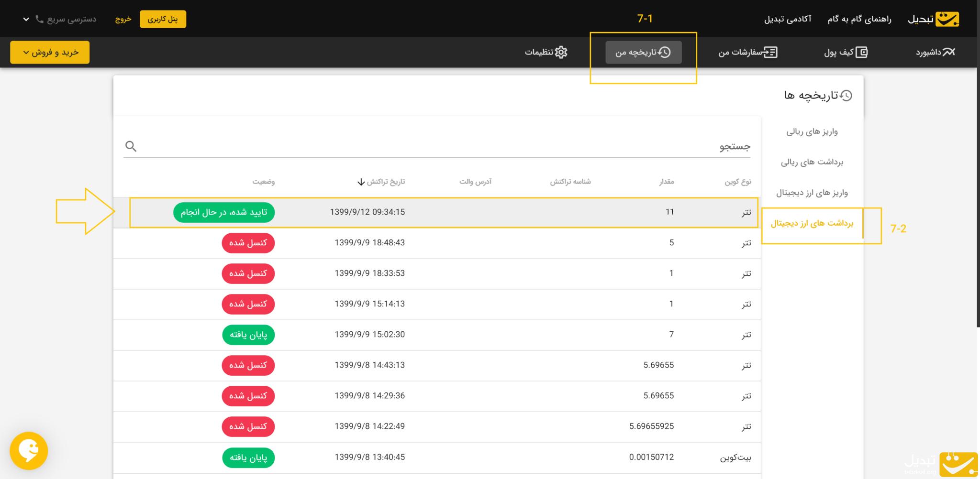The width and height of the screenshot is (980, 479).
Task: Click بیت‌کوین coin type cell
Action: [735, 457]
